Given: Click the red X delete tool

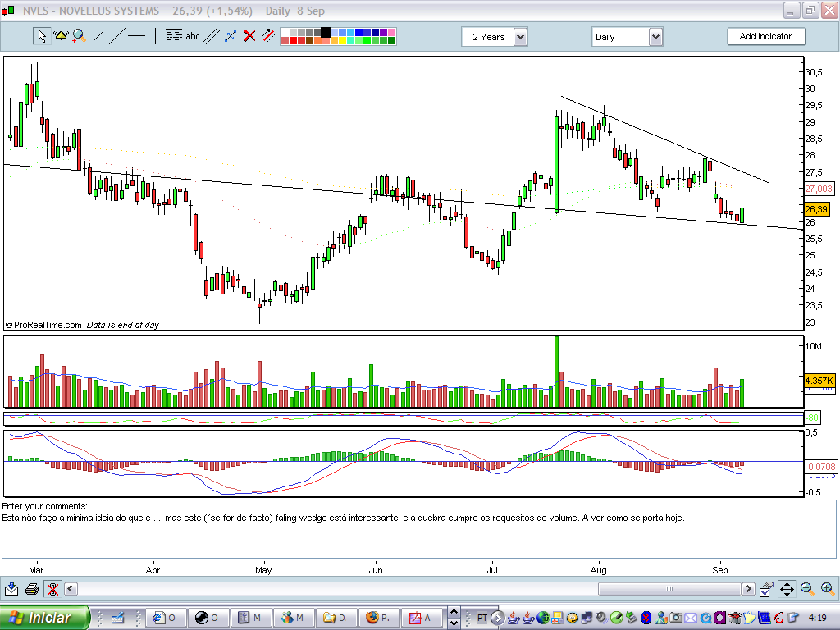Looking at the screenshot, I should (x=249, y=36).
